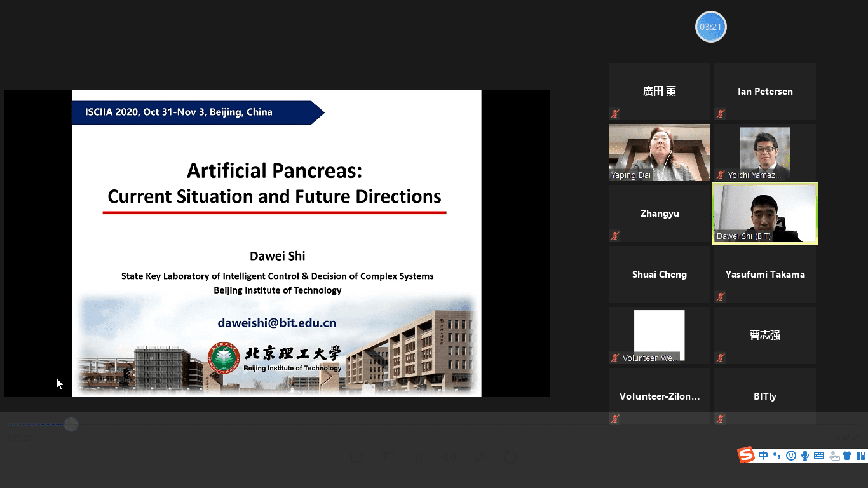This screenshot has width=868, height=488.
Task: Select the Yaping Dai video tile
Action: click(x=659, y=152)
